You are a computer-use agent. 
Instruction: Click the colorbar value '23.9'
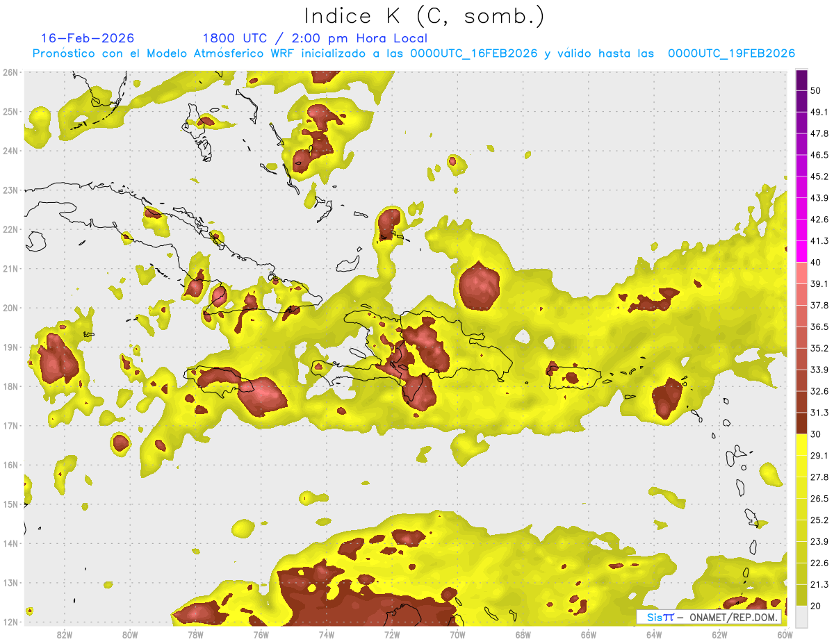(x=819, y=542)
